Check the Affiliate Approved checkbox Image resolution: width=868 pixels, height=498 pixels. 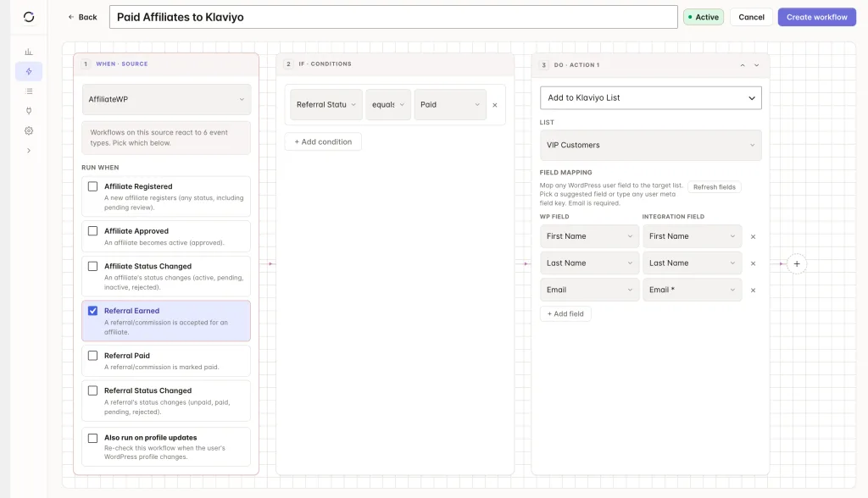(x=93, y=230)
